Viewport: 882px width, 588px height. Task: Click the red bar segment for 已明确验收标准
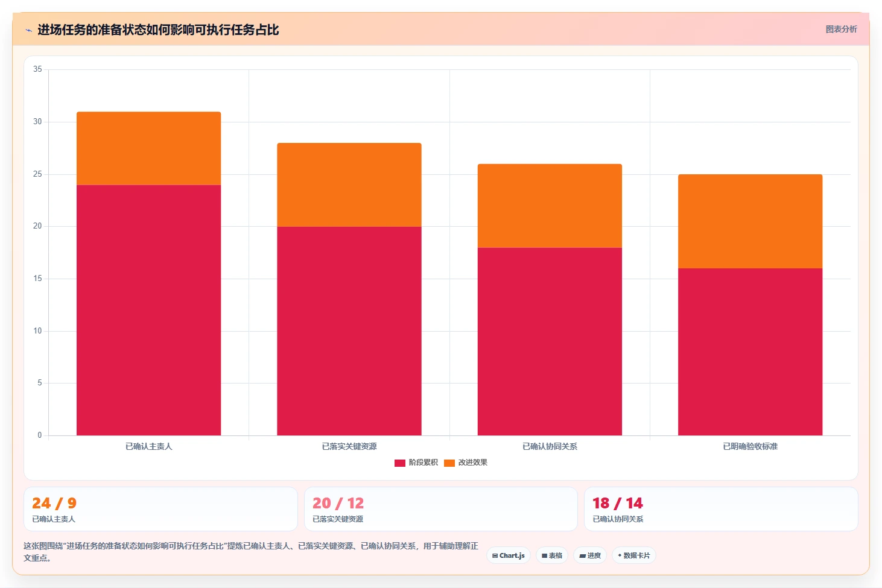point(750,352)
